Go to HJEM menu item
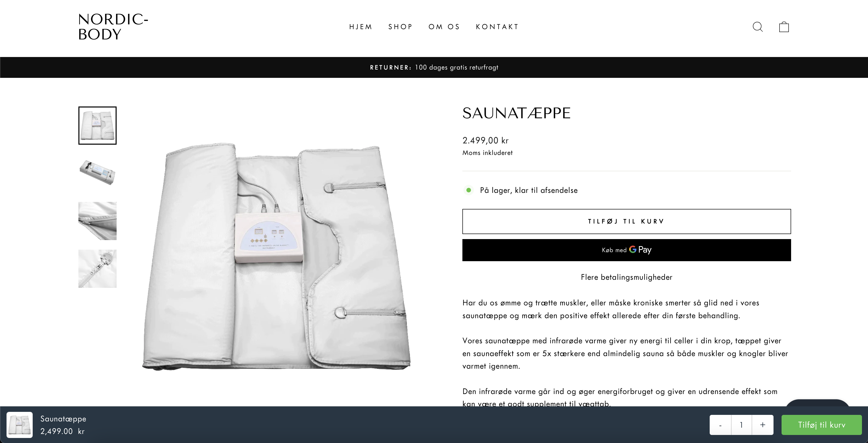Viewport: 868px width, 443px height. click(361, 27)
